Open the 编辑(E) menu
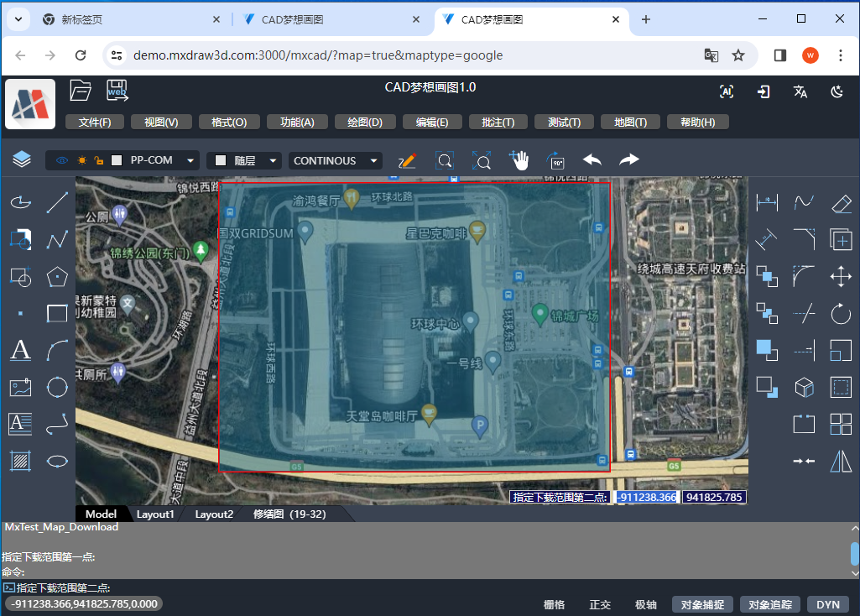 [432, 122]
